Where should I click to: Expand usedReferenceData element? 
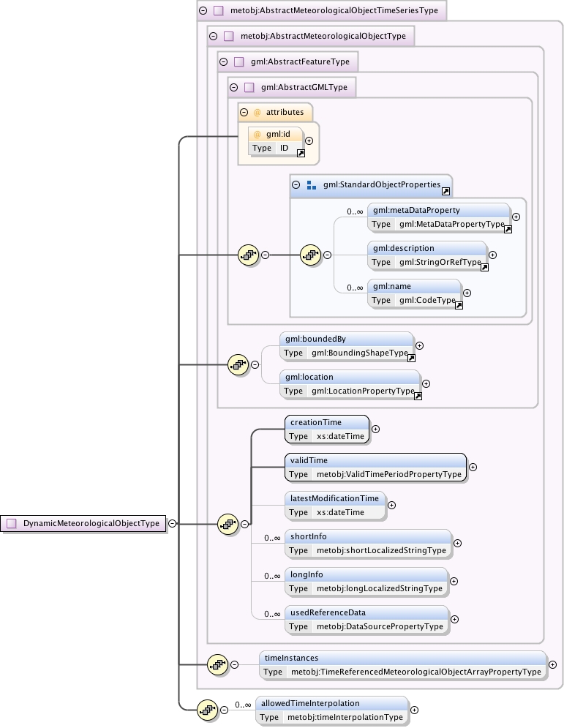(x=454, y=620)
